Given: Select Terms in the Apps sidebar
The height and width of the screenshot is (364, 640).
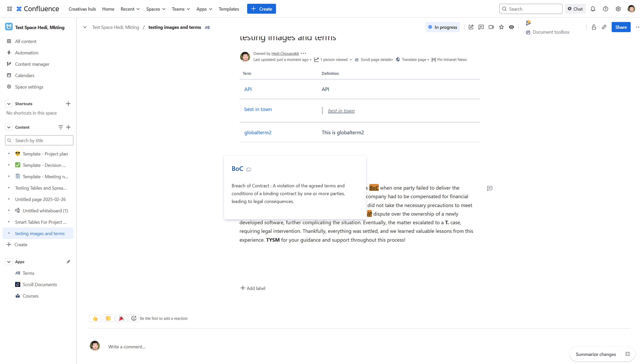Looking at the screenshot, I should click(28, 273).
